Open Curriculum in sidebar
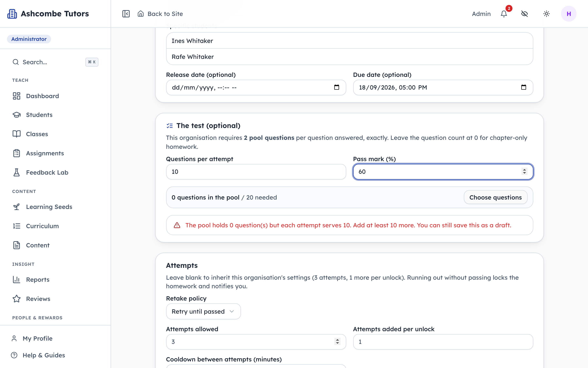 point(42,226)
